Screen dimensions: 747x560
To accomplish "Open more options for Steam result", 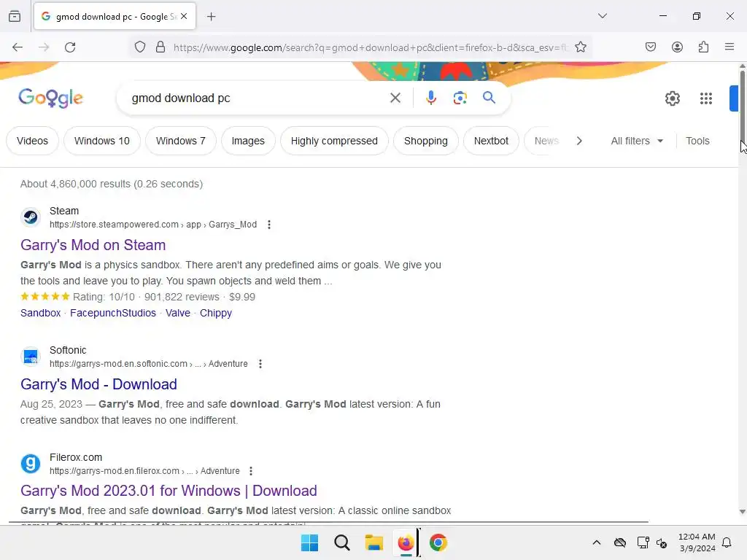I will 269,225.
